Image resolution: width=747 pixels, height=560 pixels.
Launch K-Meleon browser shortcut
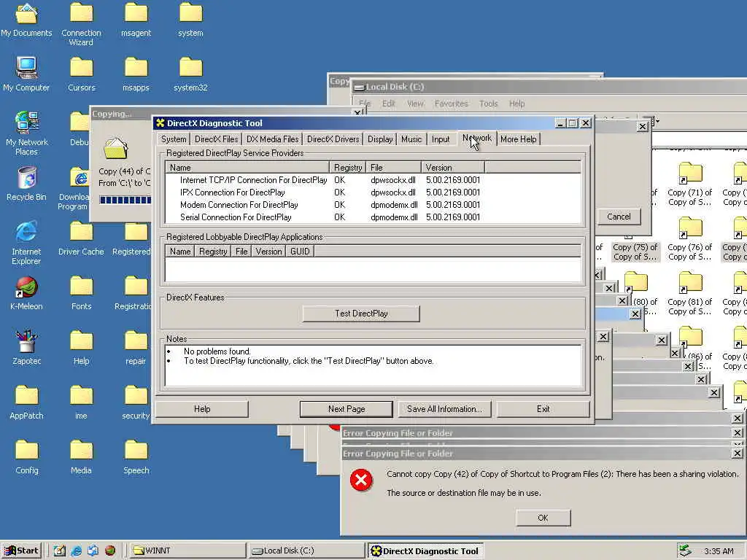pyautogui.click(x=26, y=293)
